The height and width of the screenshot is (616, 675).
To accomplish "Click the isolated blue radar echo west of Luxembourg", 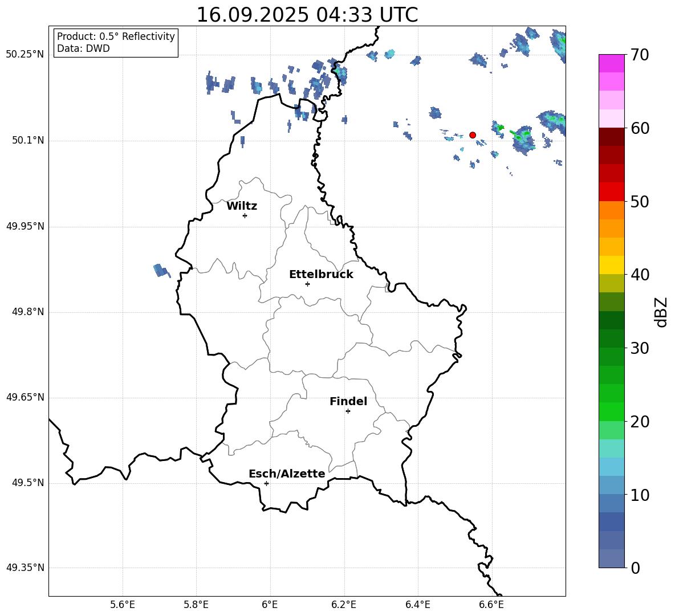I will 161,271.
